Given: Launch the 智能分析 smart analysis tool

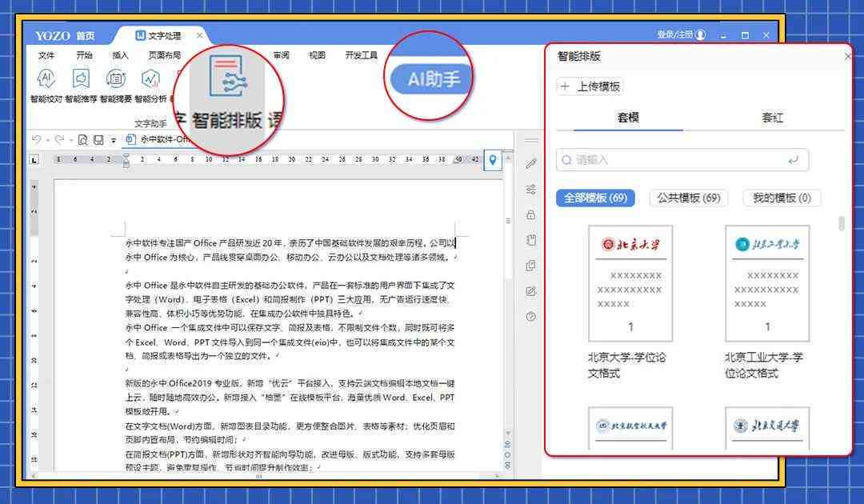Looking at the screenshot, I should (x=150, y=86).
